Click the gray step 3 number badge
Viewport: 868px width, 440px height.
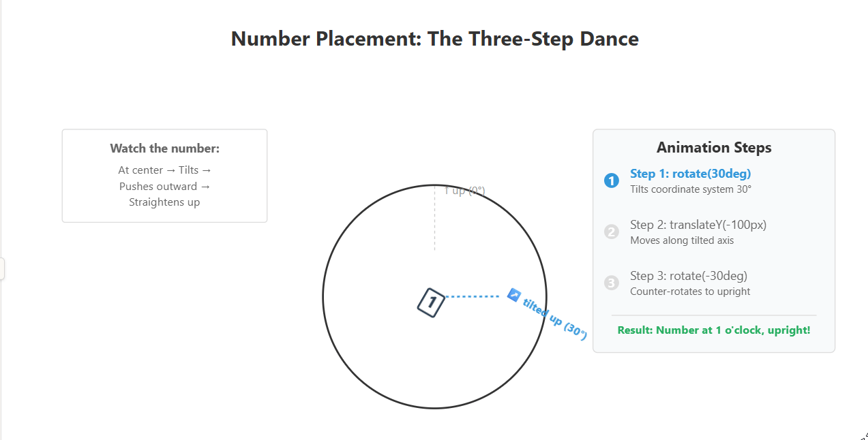click(611, 283)
